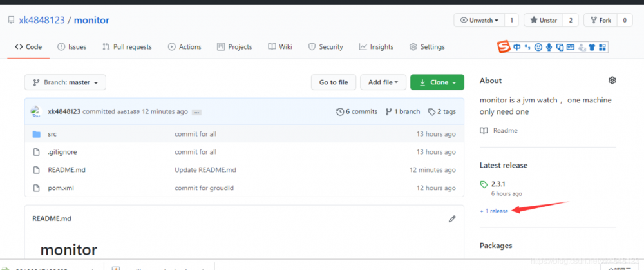Toggle the Chinese/English 中 input mode

517,47
